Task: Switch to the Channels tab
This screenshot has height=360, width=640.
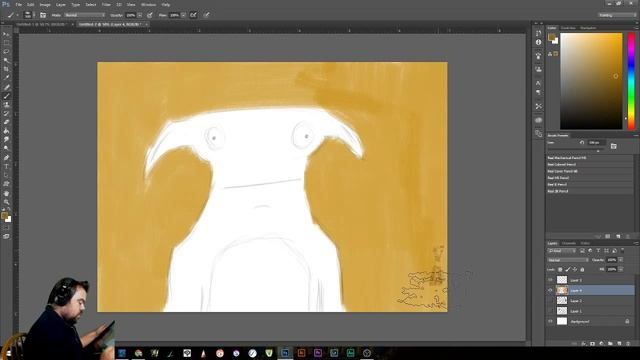Action: (x=569, y=243)
